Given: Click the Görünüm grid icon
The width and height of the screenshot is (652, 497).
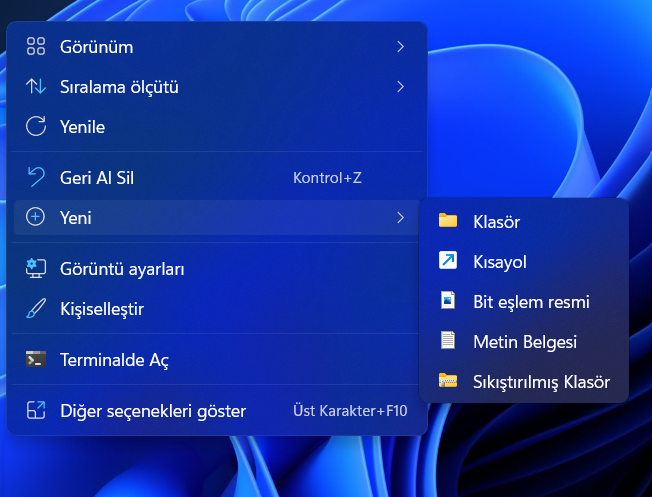Looking at the screenshot, I should tap(36, 46).
